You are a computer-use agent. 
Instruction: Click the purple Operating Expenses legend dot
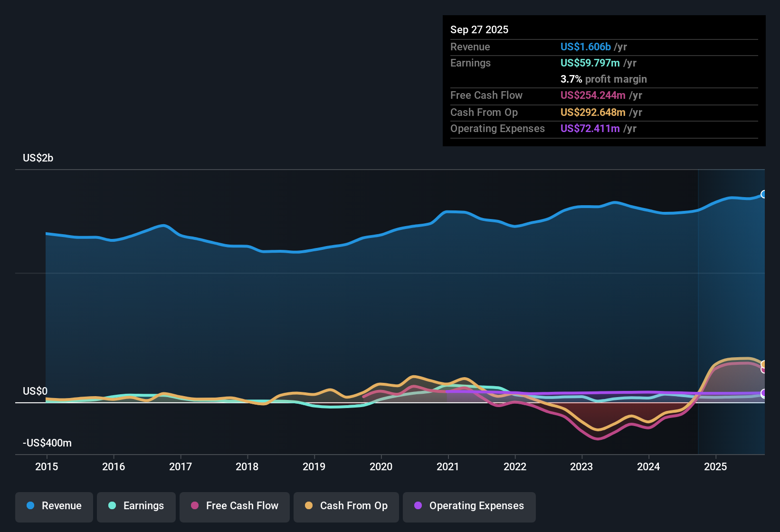(x=417, y=506)
